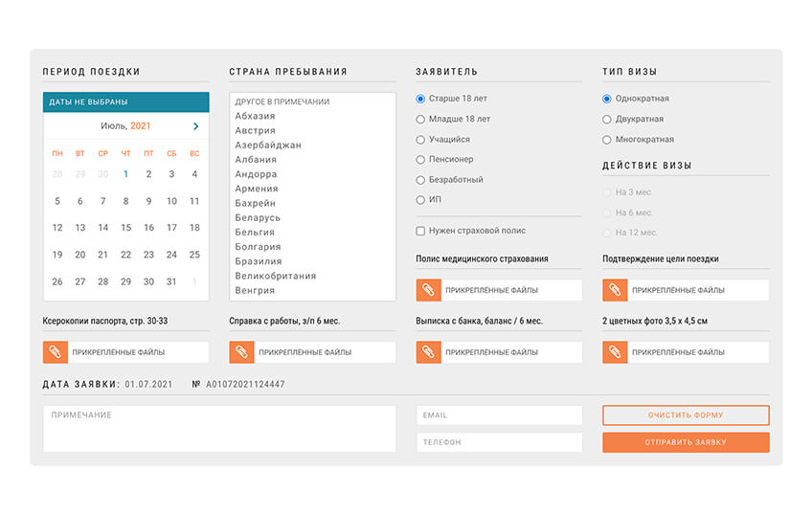The width and height of the screenshot is (812, 514).
Task: Click paperclip icon for trip purpose confirmation
Action: 615,290
